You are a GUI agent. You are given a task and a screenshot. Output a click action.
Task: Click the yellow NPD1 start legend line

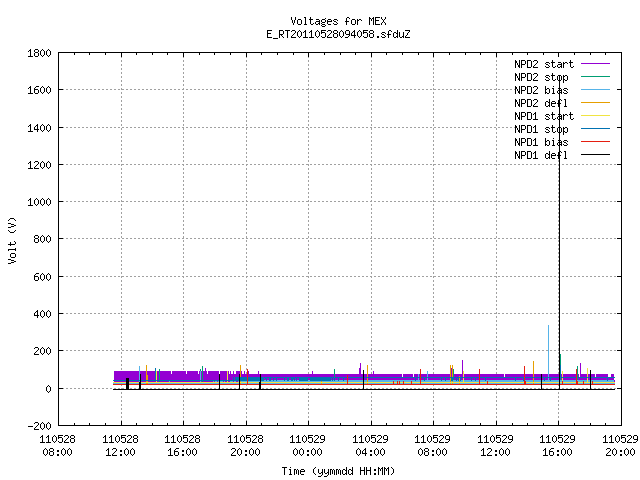596,116
